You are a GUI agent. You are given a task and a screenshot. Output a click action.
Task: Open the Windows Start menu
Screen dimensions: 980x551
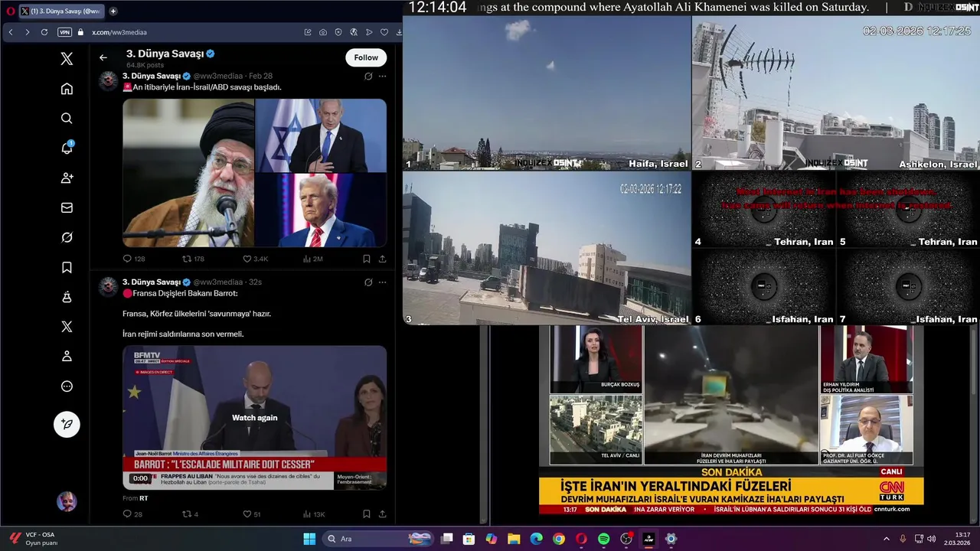pos(309,539)
